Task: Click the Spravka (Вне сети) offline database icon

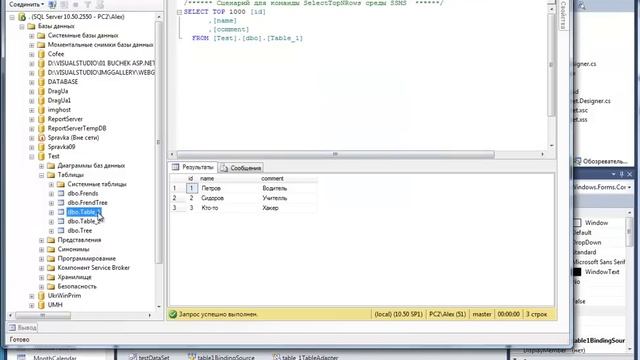Action: click(x=41, y=138)
